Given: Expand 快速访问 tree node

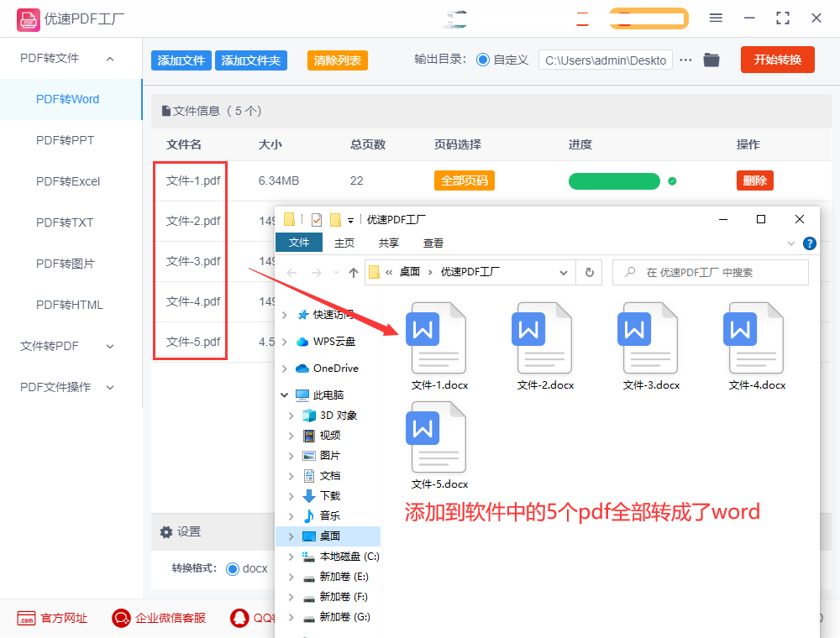Looking at the screenshot, I should (x=285, y=315).
